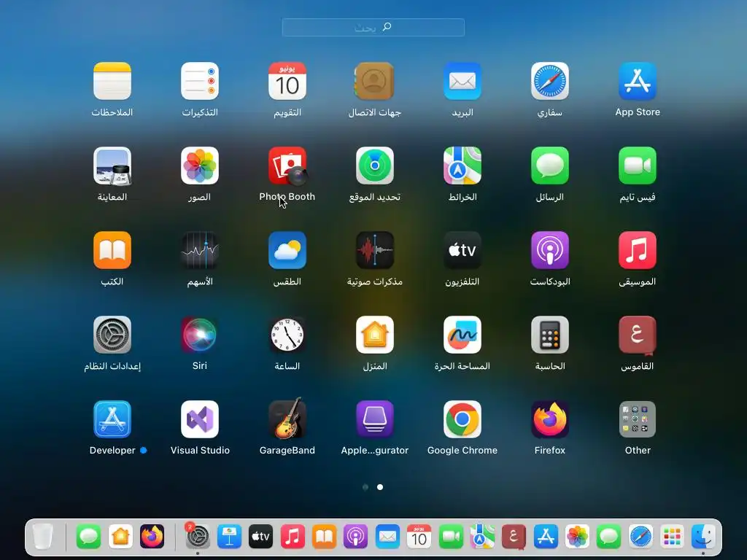Click Safari icon in the Dock

point(640,537)
